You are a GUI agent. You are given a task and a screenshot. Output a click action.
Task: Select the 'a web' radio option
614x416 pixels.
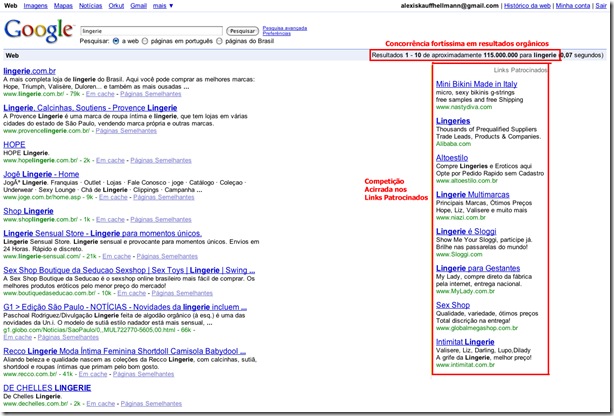[x=116, y=41]
